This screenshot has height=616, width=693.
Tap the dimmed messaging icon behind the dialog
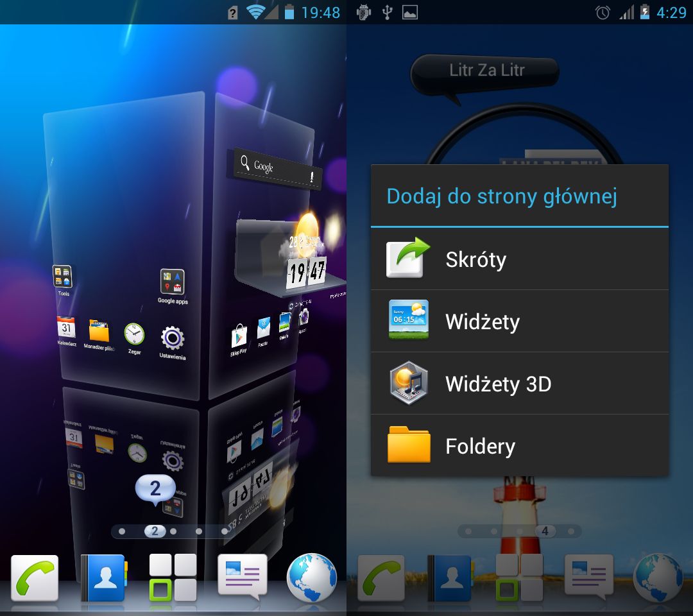tap(588, 576)
